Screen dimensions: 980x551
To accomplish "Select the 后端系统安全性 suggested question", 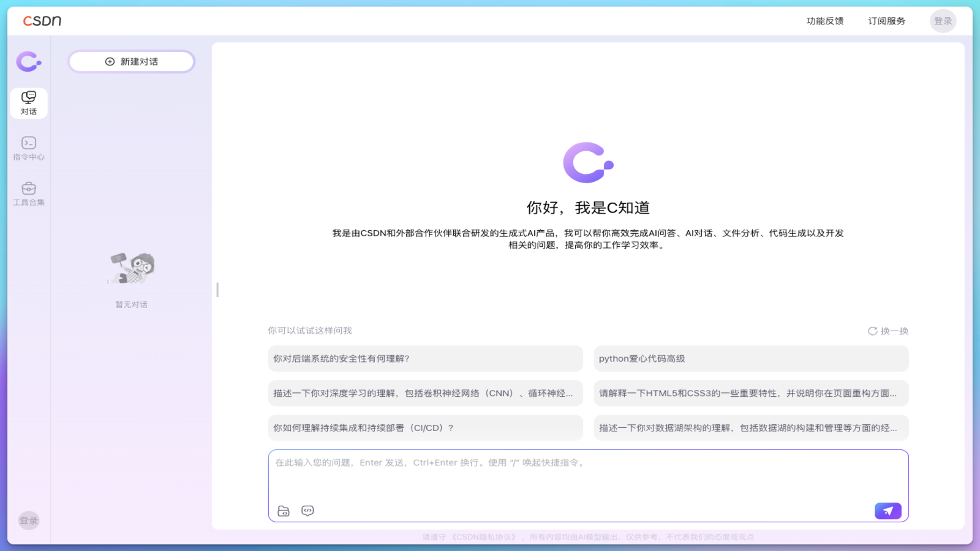I will point(424,359).
